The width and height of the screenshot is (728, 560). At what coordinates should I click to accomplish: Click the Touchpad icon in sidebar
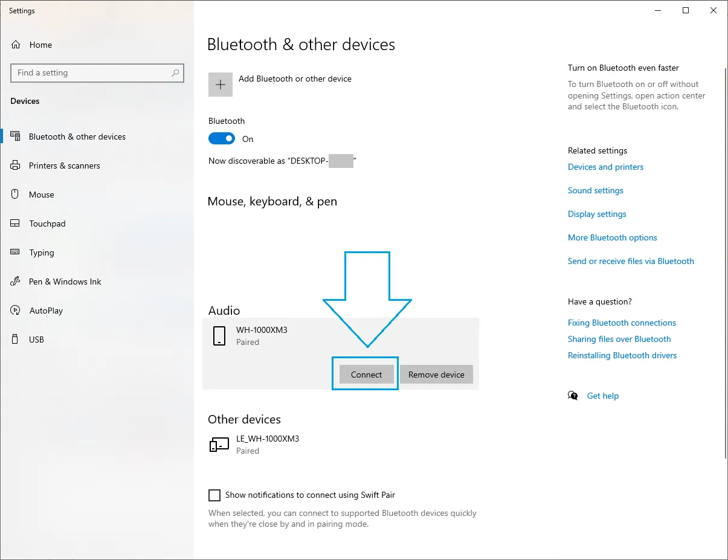[x=16, y=224]
